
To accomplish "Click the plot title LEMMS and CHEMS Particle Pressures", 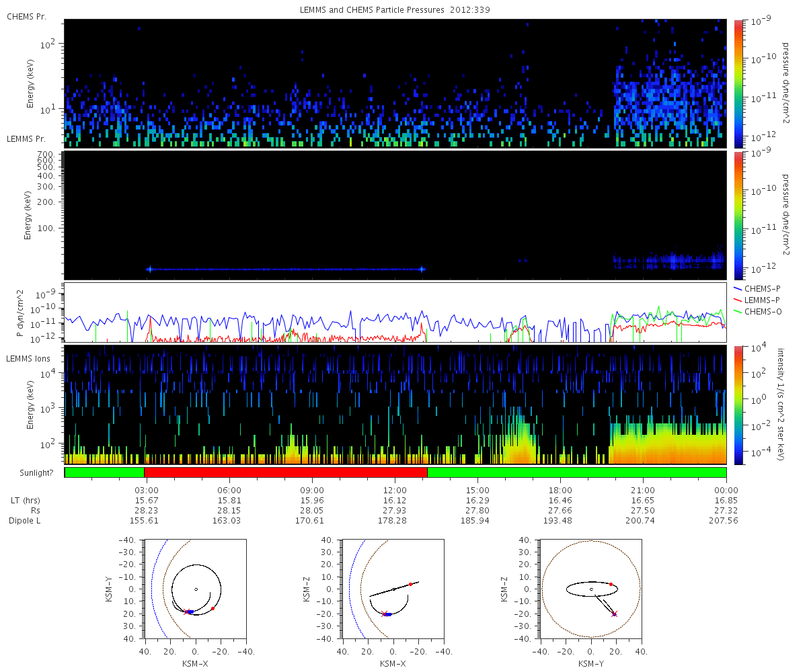I will click(395, 9).
